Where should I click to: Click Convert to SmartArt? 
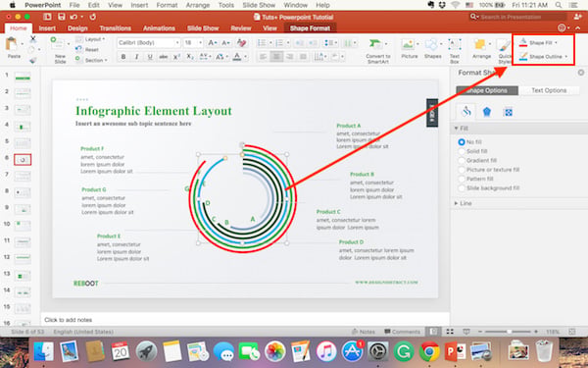tap(378, 51)
